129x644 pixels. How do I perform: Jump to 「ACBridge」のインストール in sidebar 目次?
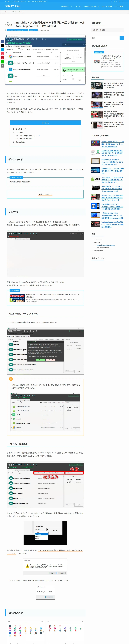click(106, 245)
